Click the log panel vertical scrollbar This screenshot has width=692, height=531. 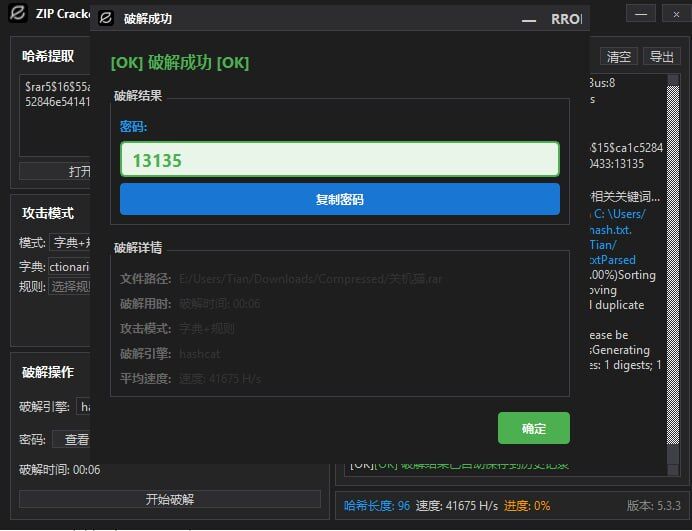673,270
